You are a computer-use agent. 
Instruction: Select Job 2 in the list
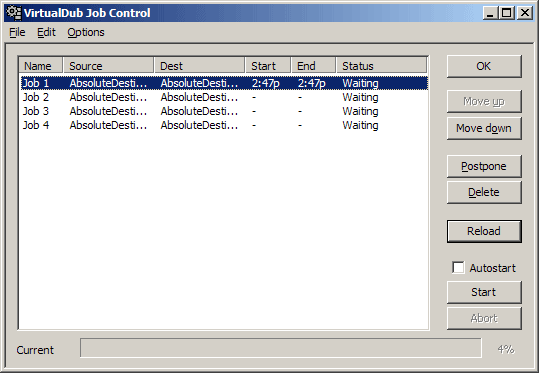click(x=224, y=97)
